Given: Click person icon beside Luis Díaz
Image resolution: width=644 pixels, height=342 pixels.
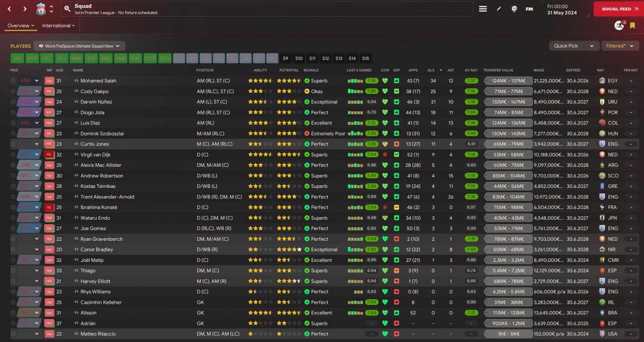Looking at the screenshot, I should (x=76, y=123).
